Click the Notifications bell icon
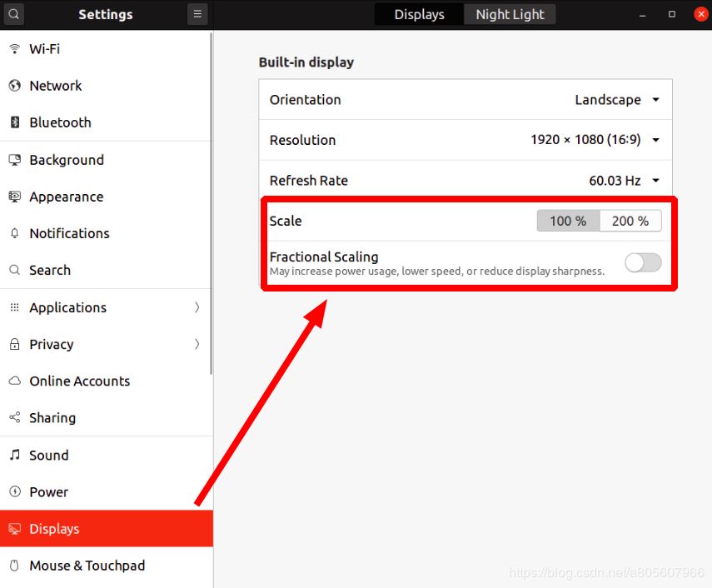This screenshot has width=712, height=588. [14, 233]
